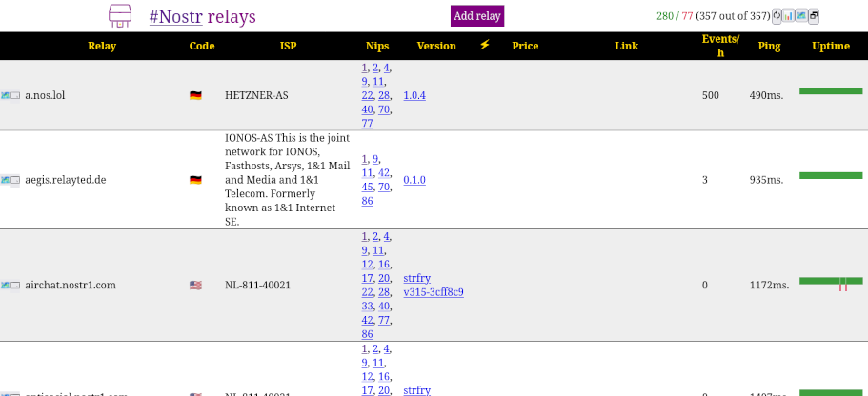Click the lightning bolt column header
Screen dimensions: 868x396
[x=484, y=45]
